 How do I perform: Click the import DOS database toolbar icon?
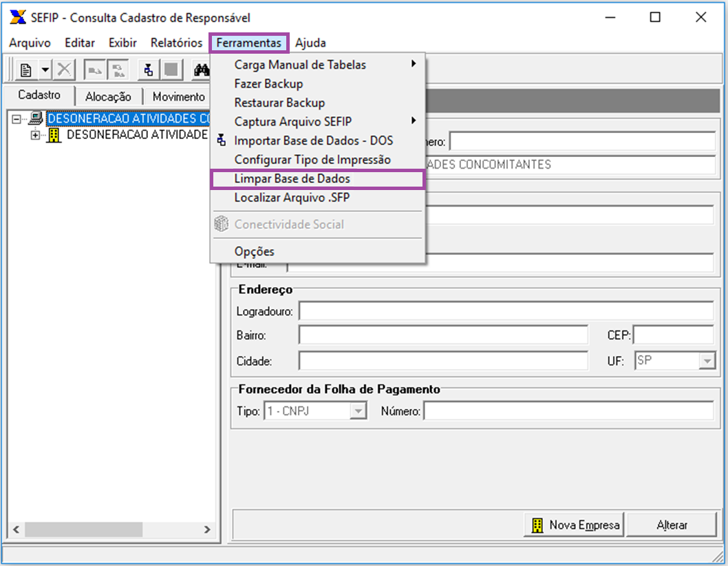(x=149, y=70)
